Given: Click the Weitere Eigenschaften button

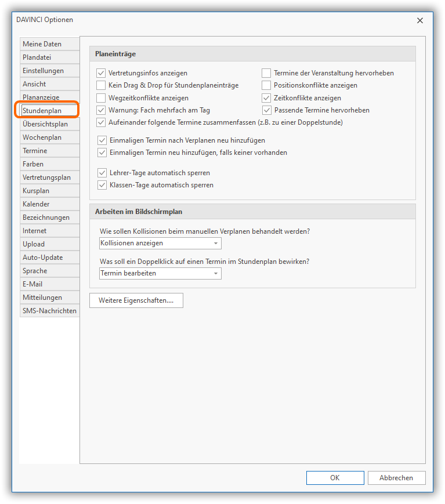Looking at the screenshot, I should [x=136, y=300].
